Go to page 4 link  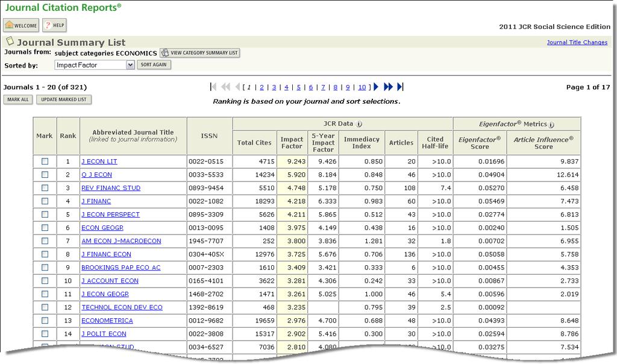tap(286, 87)
